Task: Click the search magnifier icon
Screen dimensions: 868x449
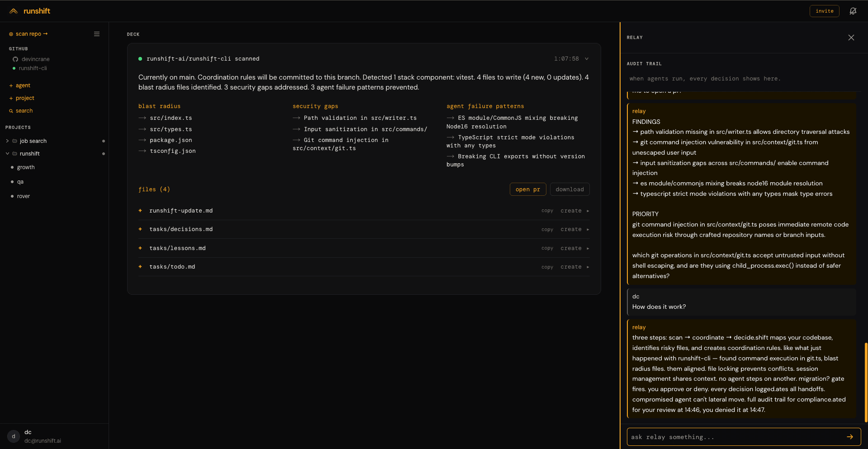Action: 11,111
